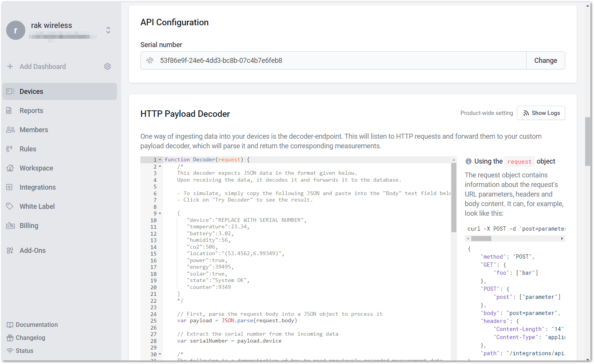Click the Change serial number button
The image size is (594, 364).
point(545,61)
